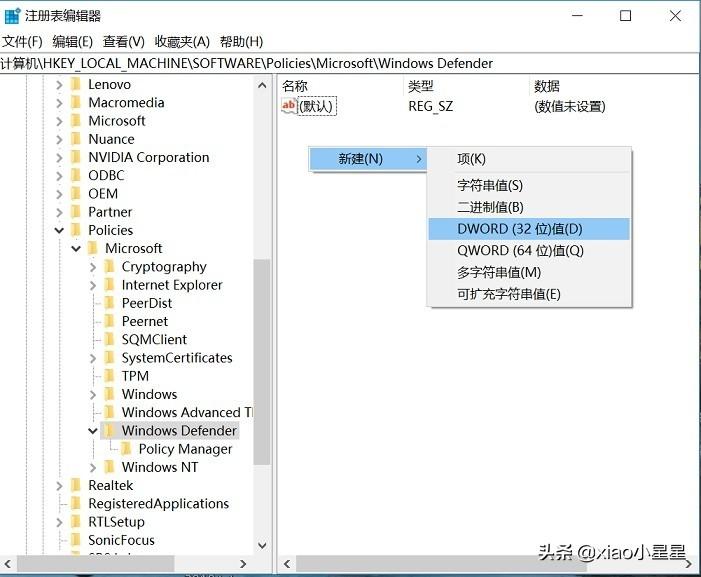
Task: Expand the Macromedia key
Action: (x=59, y=103)
